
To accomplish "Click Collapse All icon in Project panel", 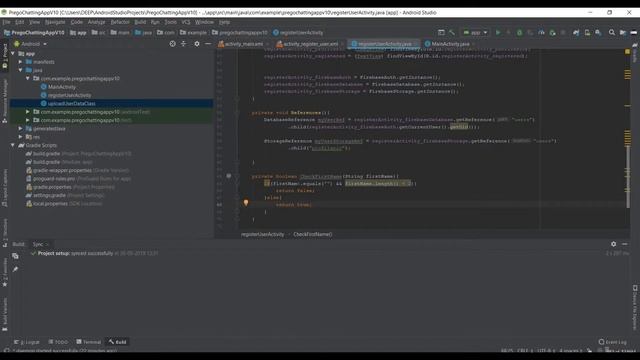I will (184, 44).
